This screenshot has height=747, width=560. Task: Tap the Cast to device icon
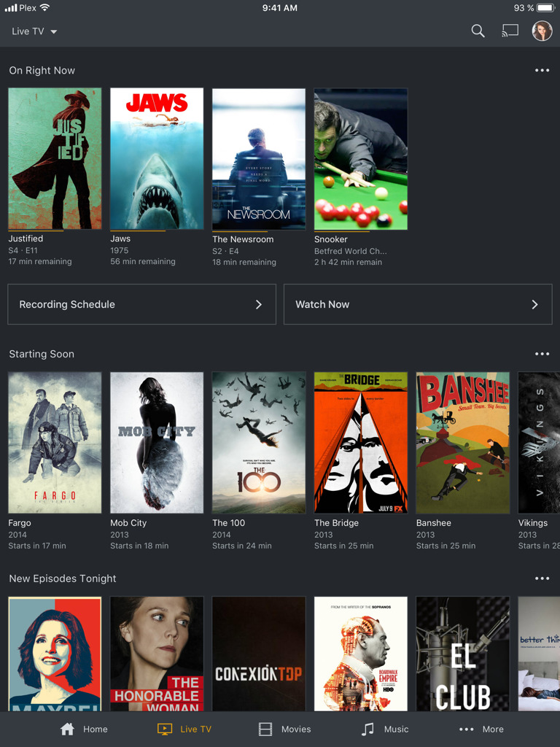(510, 31)
